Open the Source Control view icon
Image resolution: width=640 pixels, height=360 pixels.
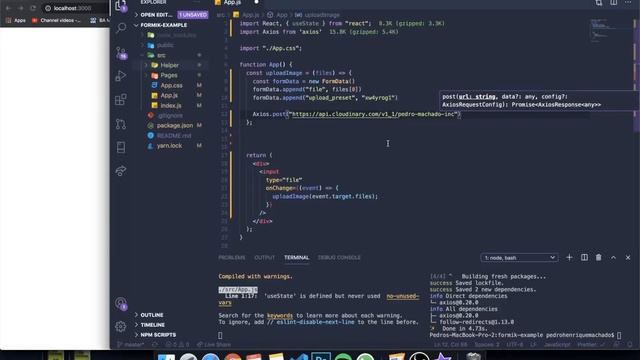121,53
